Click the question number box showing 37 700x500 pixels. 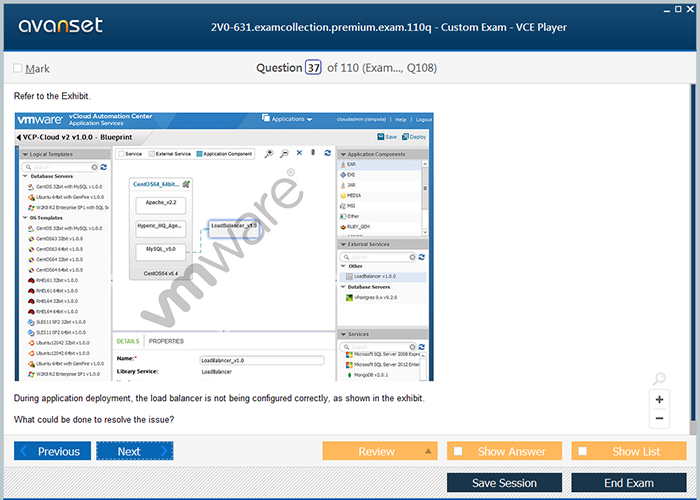tap(313, 68)
